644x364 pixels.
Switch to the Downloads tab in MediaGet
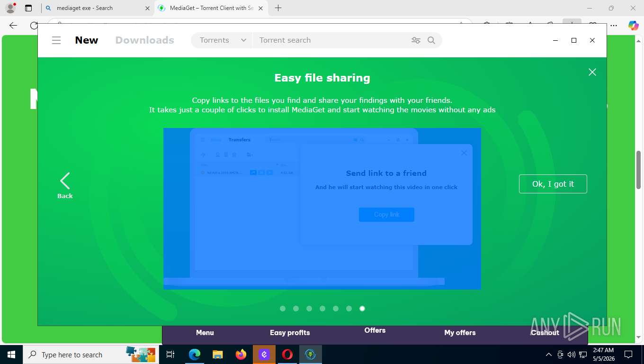145,40
